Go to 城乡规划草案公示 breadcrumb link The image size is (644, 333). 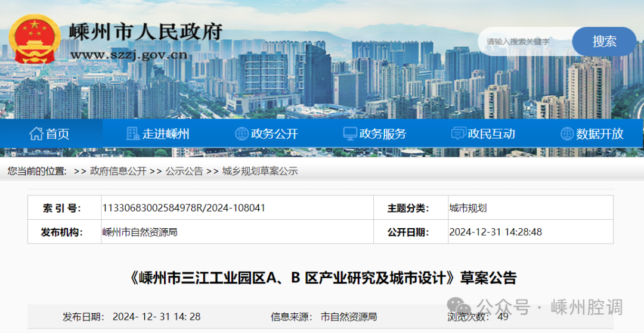click(x=260, y=171)
